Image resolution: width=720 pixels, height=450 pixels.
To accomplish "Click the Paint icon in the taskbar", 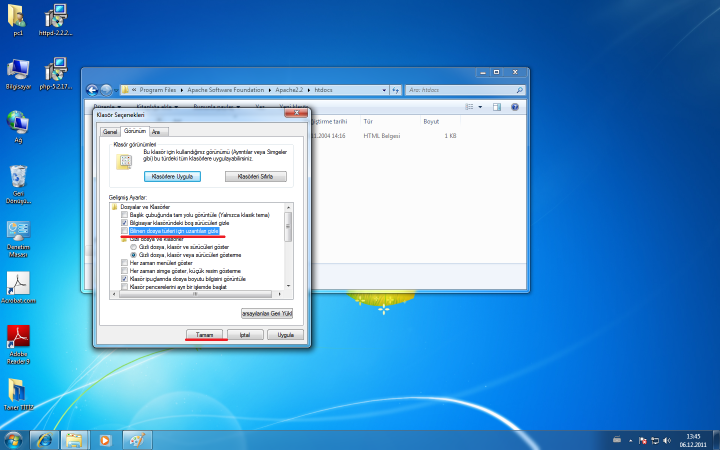I will pyautogui.click(x=136, y=439).
